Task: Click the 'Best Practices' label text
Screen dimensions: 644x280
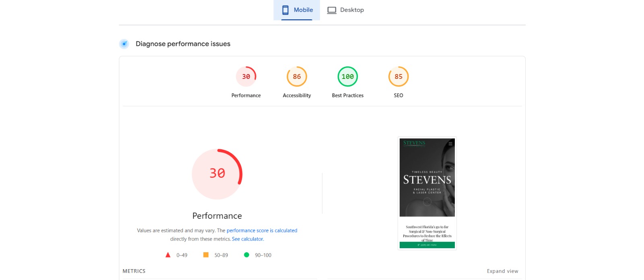Action: click(347, 95)
